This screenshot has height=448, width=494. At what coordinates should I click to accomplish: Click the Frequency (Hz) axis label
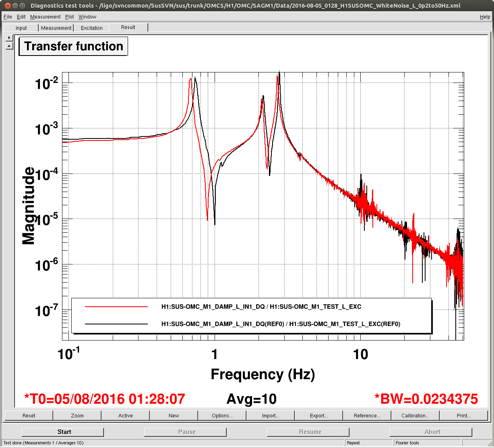(x=263, y=374)
